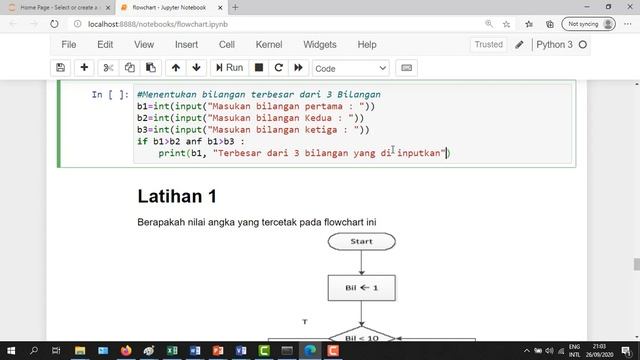Open the browser collections icon

click(550, 24)
